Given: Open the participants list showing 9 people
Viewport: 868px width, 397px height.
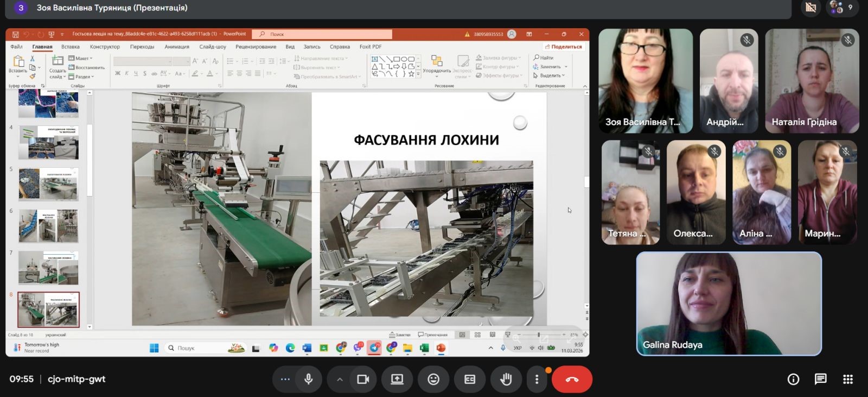Looking at the screenshot, I should point(842,8).
